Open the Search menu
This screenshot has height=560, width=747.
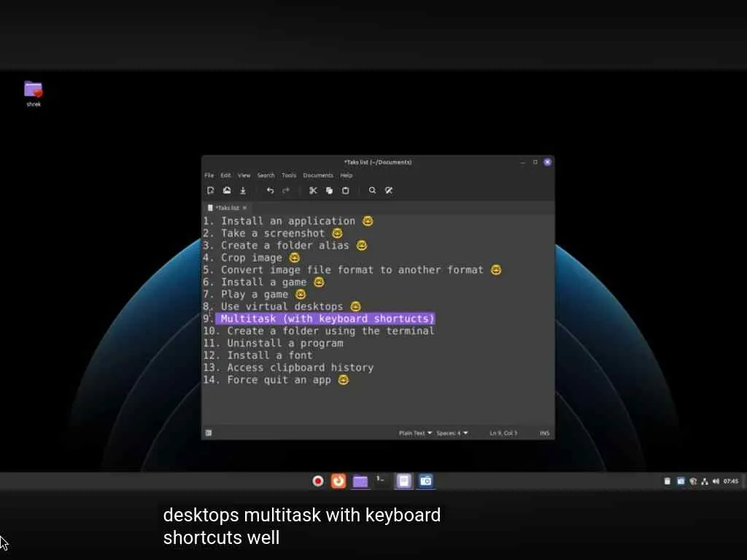tap(266, 175)
